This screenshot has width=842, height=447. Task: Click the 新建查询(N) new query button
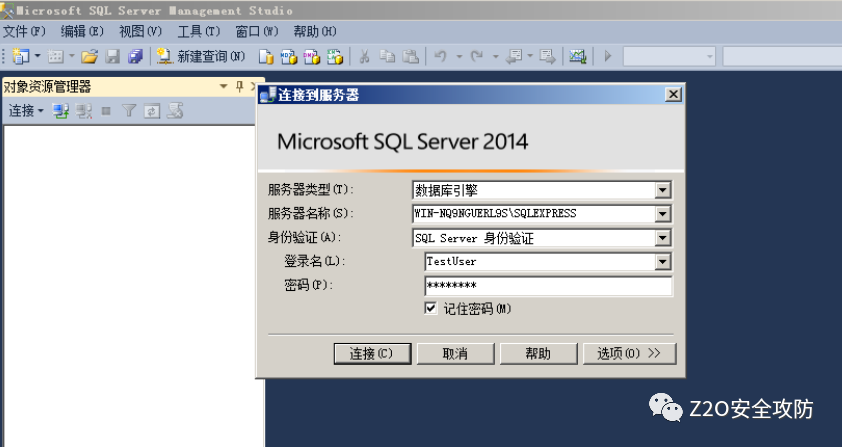point(201,56)
